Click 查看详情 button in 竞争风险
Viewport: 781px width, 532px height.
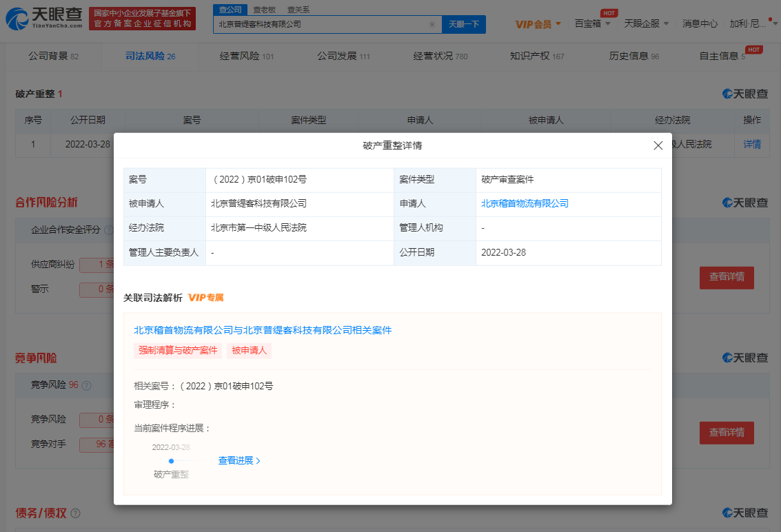click(x=727, y=433)
